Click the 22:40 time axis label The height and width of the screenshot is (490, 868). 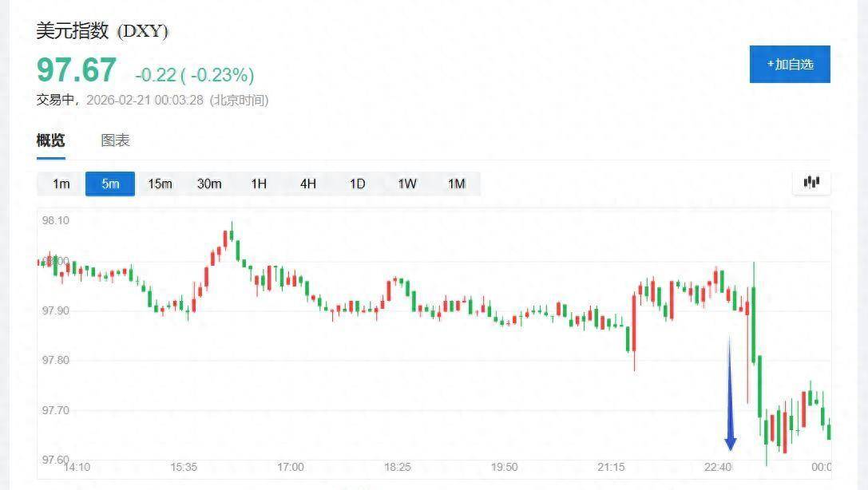(718, 467)
